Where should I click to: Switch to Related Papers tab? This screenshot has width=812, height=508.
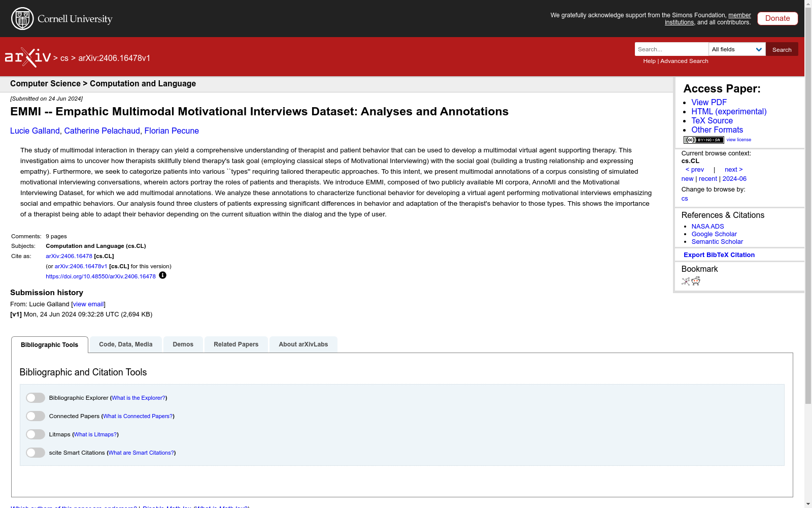[x=236, y=344]
